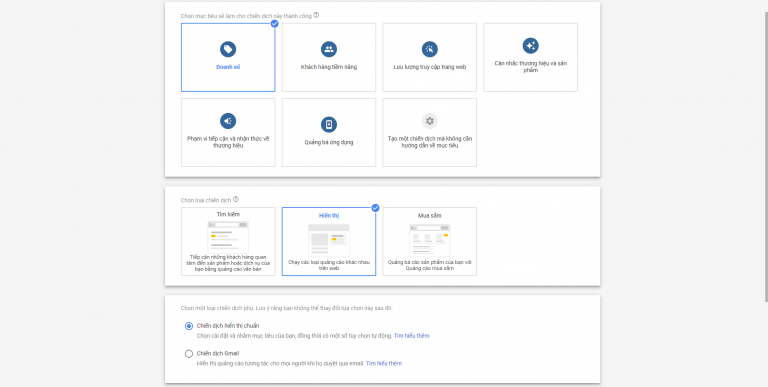Screen dimensions: 768x387
Task: Select Chiến dịch hiển thị chuẩn radio button
Action: (189, 326)
